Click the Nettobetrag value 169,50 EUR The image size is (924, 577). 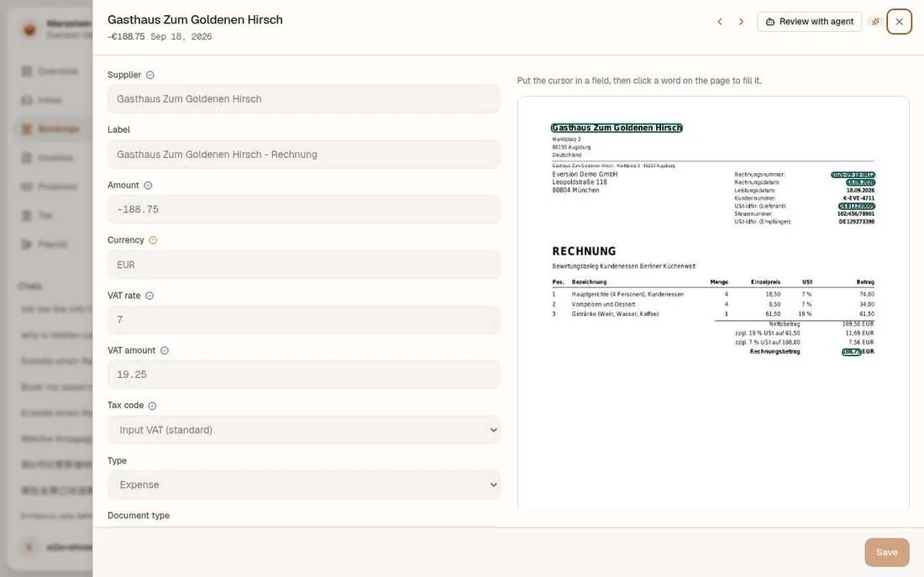pyautogui.click(x=858, y=323)
